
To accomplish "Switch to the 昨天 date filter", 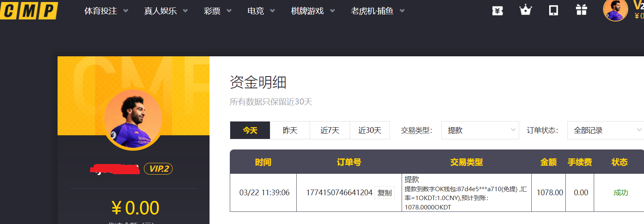I will coord(290,130).
